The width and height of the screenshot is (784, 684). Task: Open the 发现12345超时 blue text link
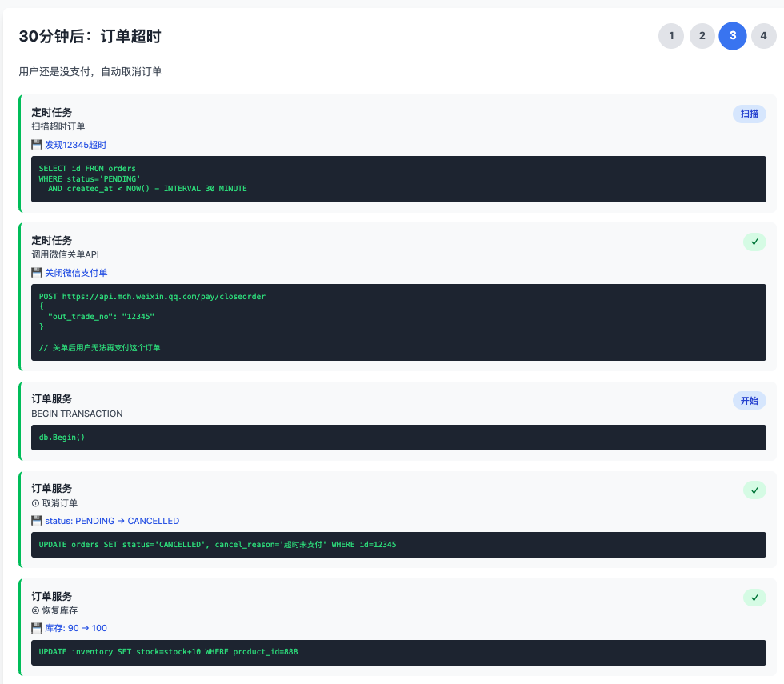coord(75,145)
